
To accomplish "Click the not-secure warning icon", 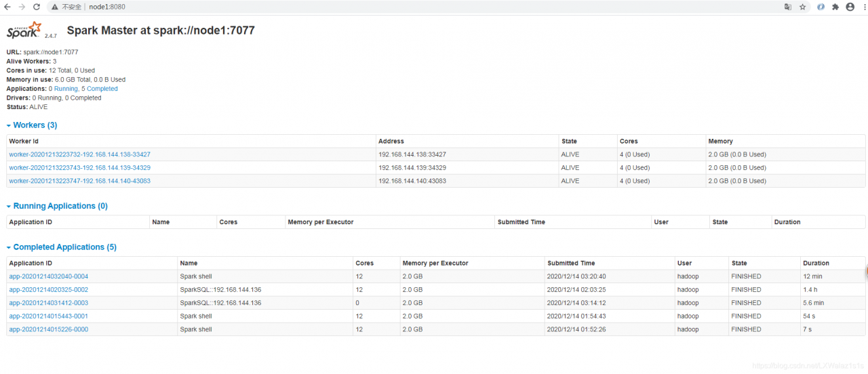I will point(55,7).
